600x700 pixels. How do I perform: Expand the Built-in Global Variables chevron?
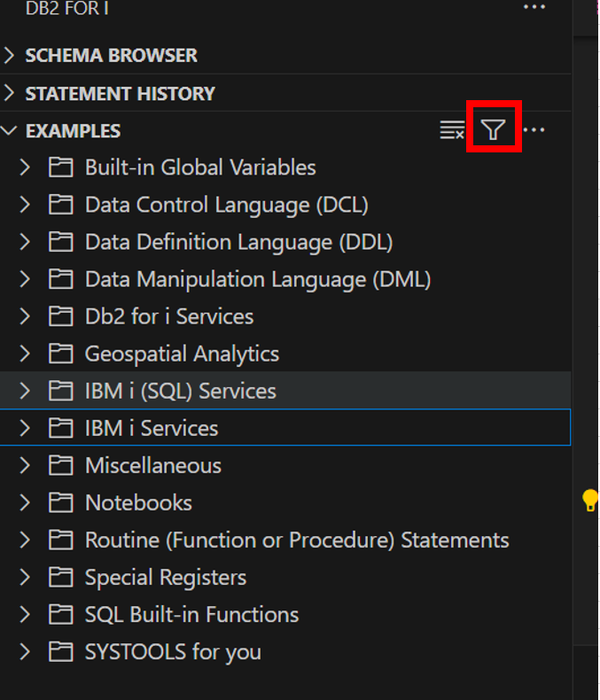coord(25,167)
